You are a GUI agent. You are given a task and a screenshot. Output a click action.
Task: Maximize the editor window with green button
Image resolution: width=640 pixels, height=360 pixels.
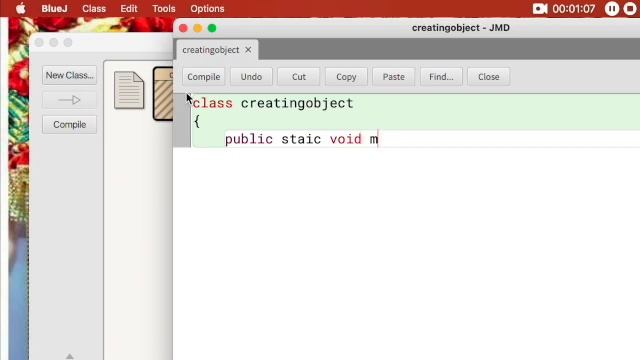[212, 28]
